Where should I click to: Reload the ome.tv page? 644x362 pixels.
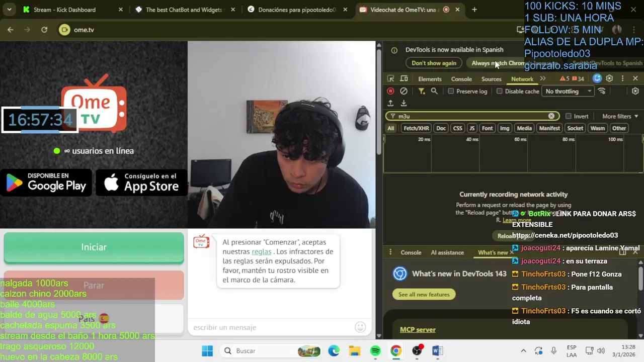click(44, 30)
